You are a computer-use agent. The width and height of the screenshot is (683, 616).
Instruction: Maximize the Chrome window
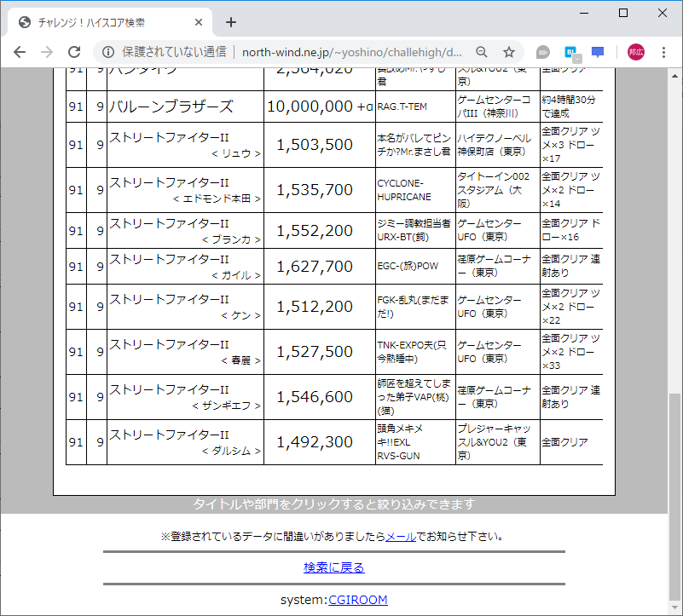(x=623, y=13)
